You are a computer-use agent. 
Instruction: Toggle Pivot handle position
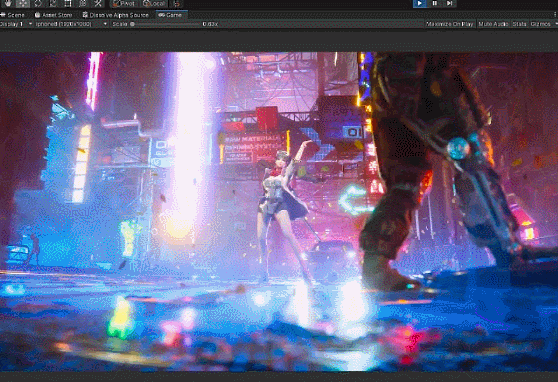point(124,4)
